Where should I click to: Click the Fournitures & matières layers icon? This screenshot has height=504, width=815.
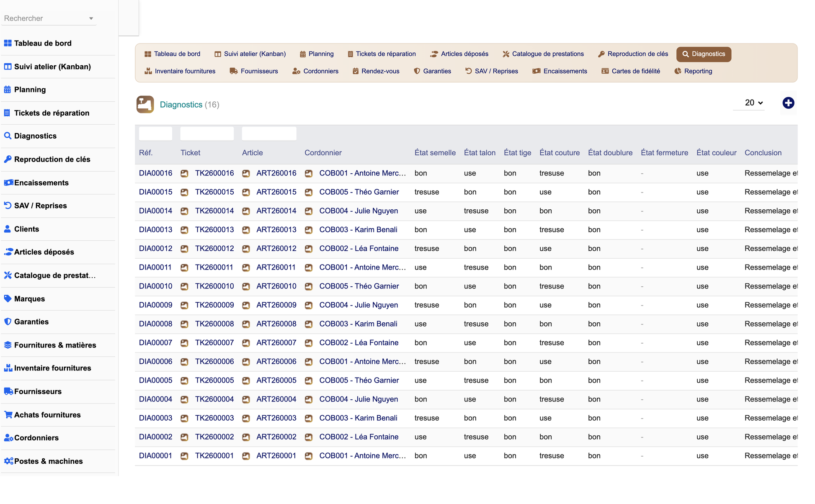click(8, 345)
